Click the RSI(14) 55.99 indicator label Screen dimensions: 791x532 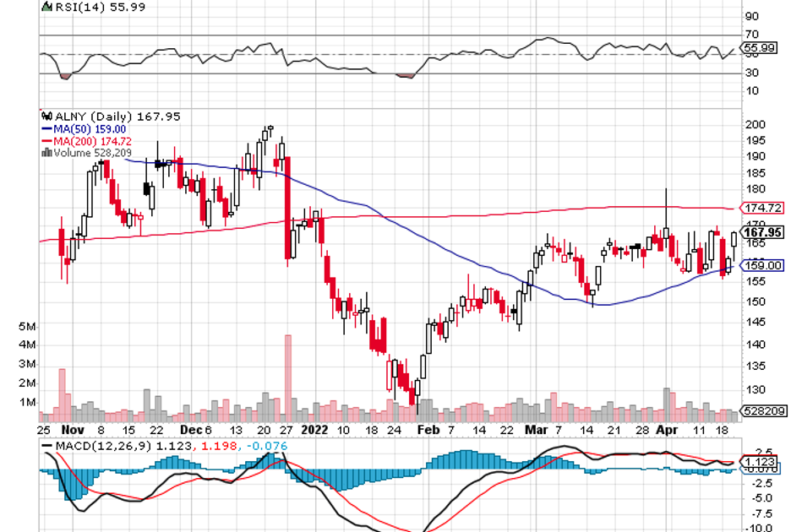click(100, 7)
